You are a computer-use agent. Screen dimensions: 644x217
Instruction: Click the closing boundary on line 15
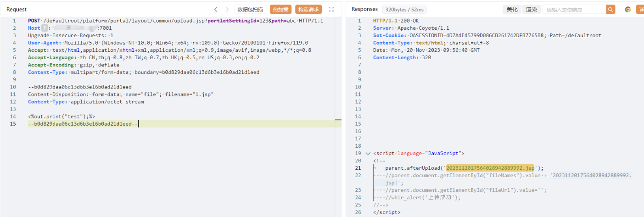click(x=83, y=123)
